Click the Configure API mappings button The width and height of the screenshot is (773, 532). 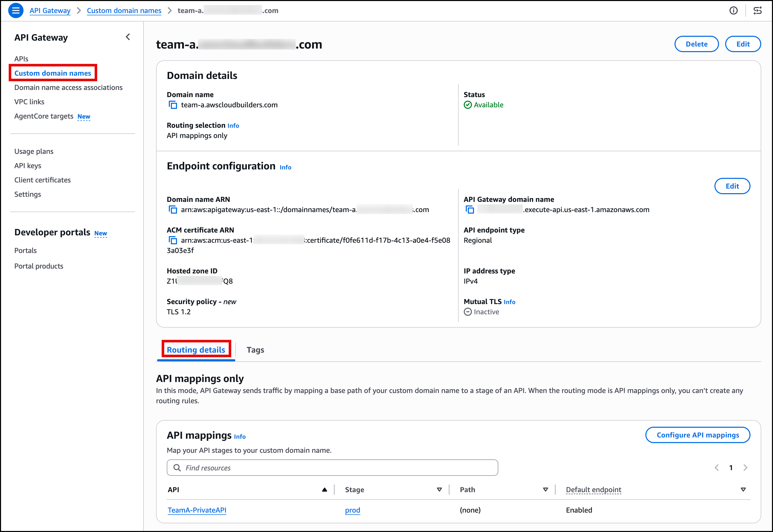tap(698, 435)
